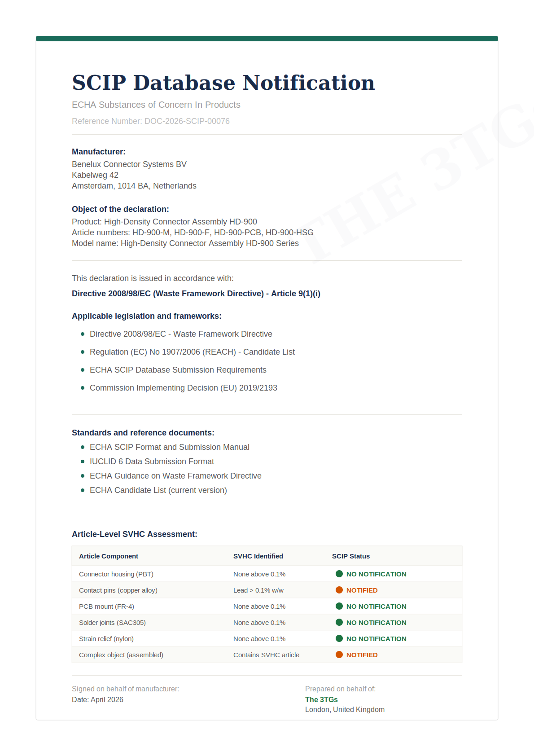
Task: Click 'IUCLID 6 Data Submission Format'
Action: click(x=152, y=462)
